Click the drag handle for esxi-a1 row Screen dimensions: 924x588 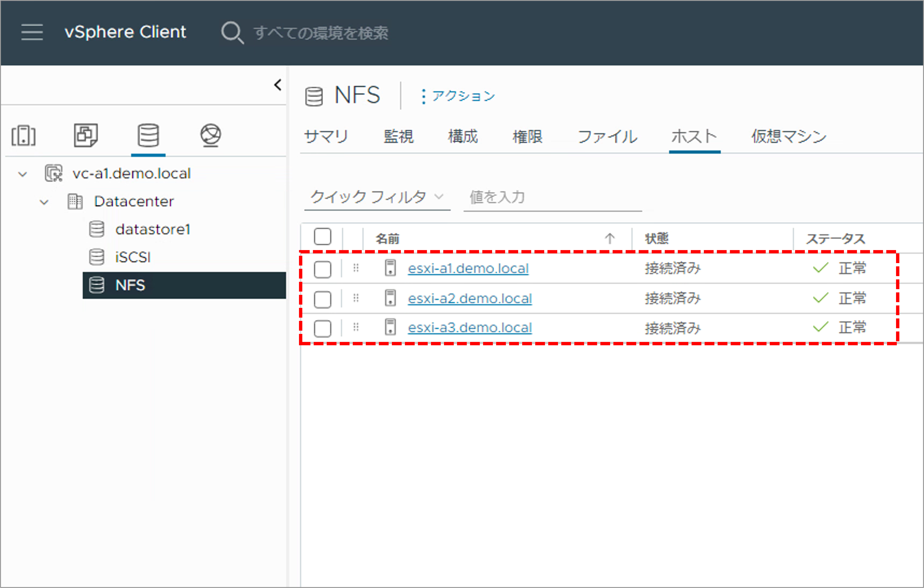tap(356, 268)
